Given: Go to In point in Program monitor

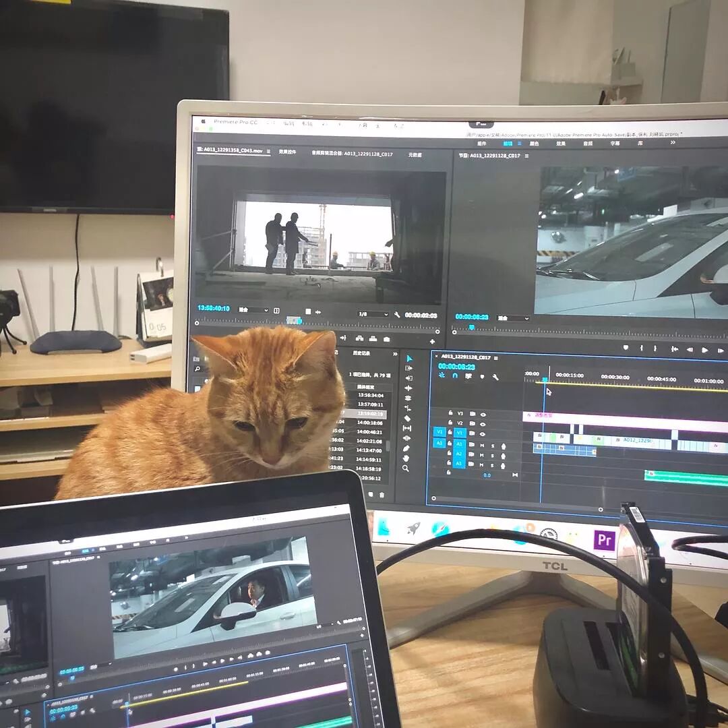Looking at the screenshot, I should (x=674, y=349).
